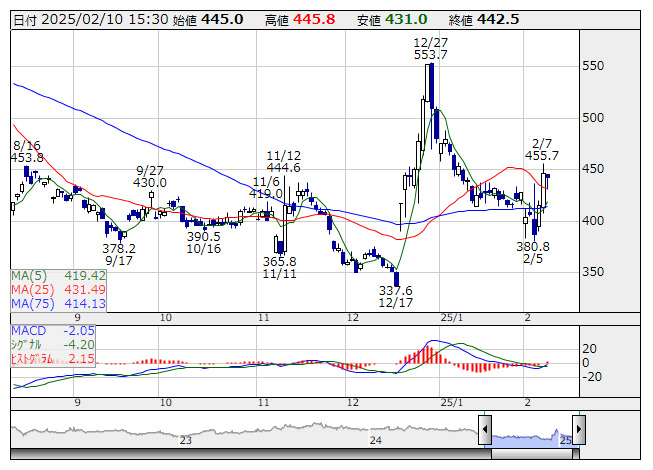
Task: Click the 9/17 378.2 low label
Action: click(x=119, y=255)
